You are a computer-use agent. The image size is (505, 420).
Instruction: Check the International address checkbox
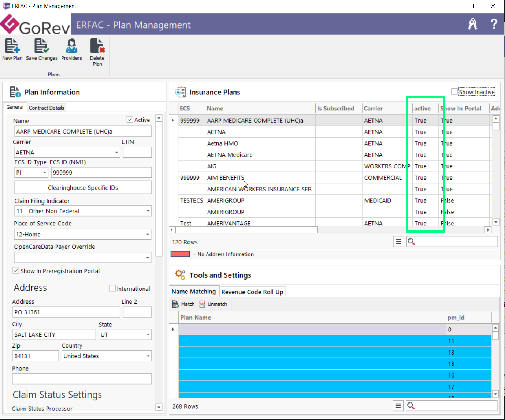pyautogui.click(x=112, y=288)
